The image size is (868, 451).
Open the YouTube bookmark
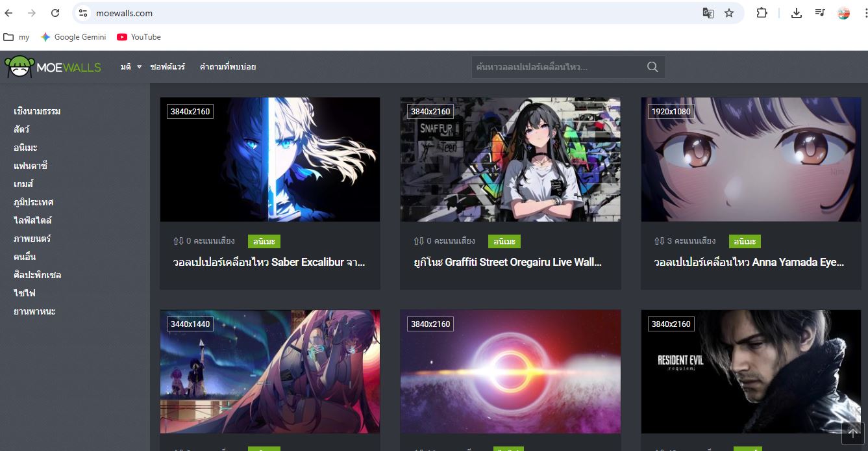[139, 37]
